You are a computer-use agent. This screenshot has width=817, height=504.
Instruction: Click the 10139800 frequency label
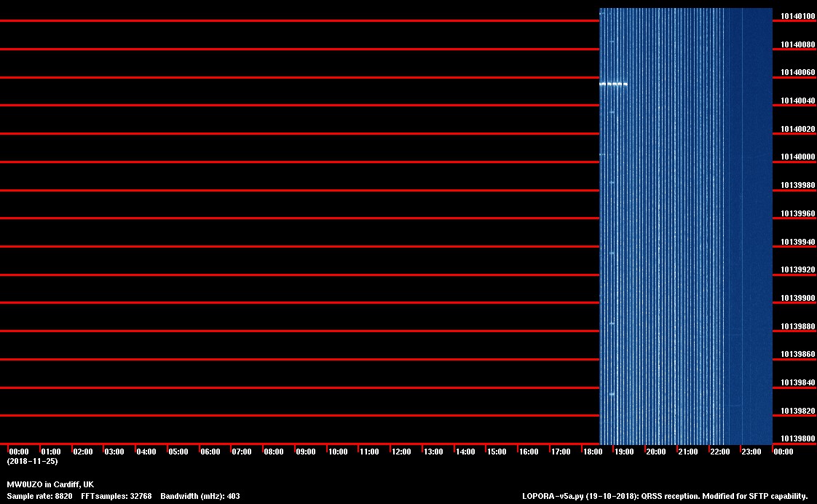pos(798,439)
